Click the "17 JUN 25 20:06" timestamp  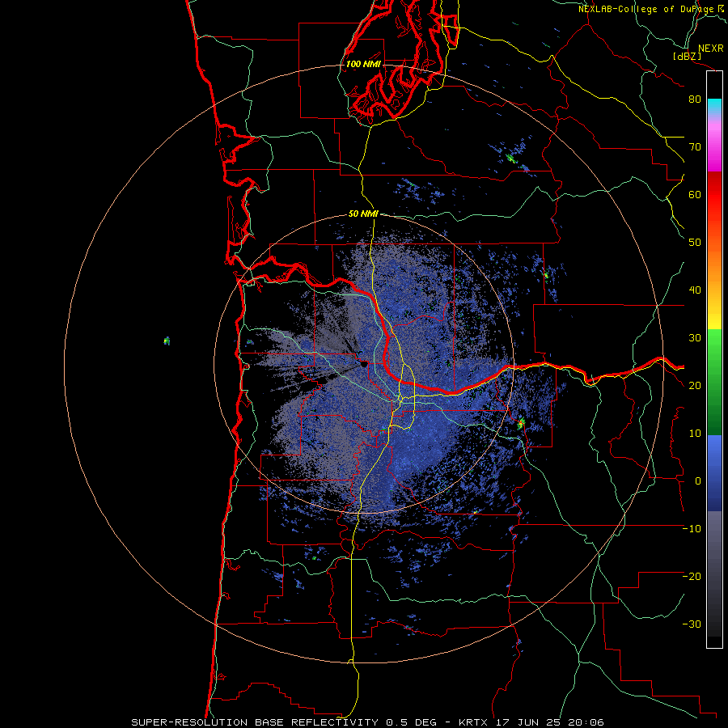point(551,722)
